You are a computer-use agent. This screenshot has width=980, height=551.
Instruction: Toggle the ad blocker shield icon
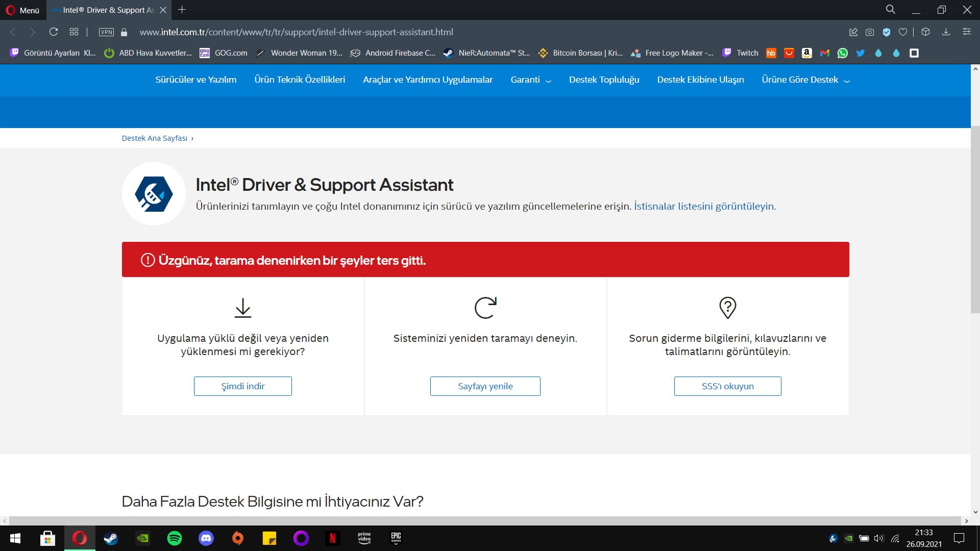point(887,32)
